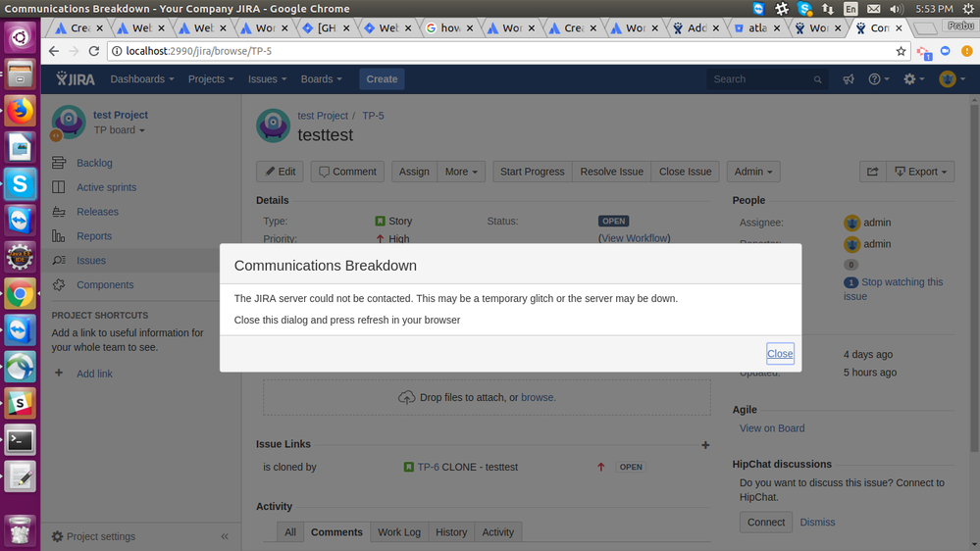The image size is (980, 551).
Task: Open the Projects menu
Action: pyautogui.click(x=211, y=78)
